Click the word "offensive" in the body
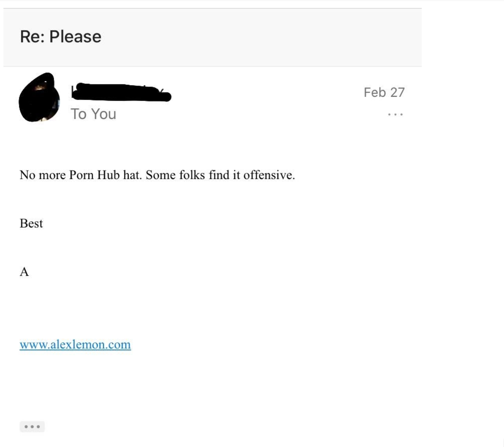Image resolution: width=504 pixels, height=447 pixels. pos(269,176)
